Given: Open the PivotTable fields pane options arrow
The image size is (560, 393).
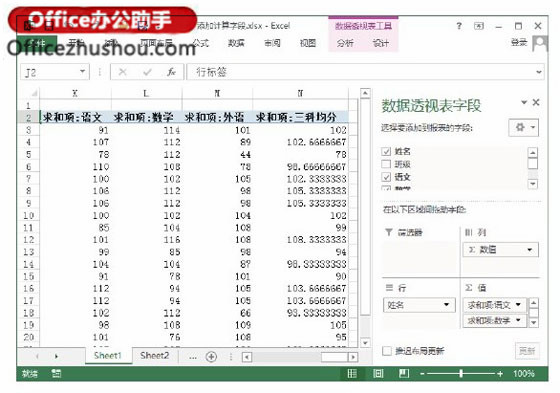Looking at the screenshot, I should [524, 102].
